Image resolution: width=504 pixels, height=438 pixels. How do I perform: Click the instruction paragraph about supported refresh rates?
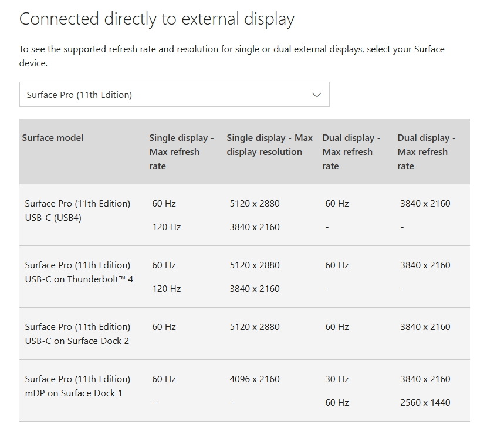click(232, 56)
